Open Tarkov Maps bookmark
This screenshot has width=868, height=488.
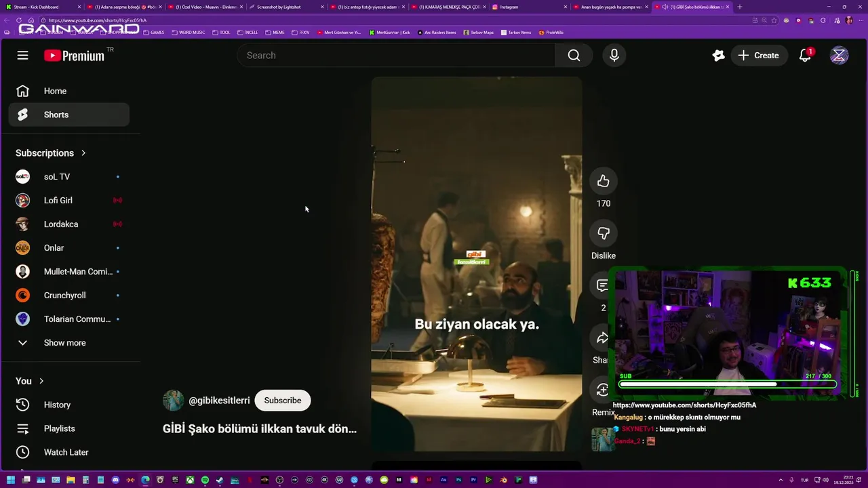tap(477, 33)
